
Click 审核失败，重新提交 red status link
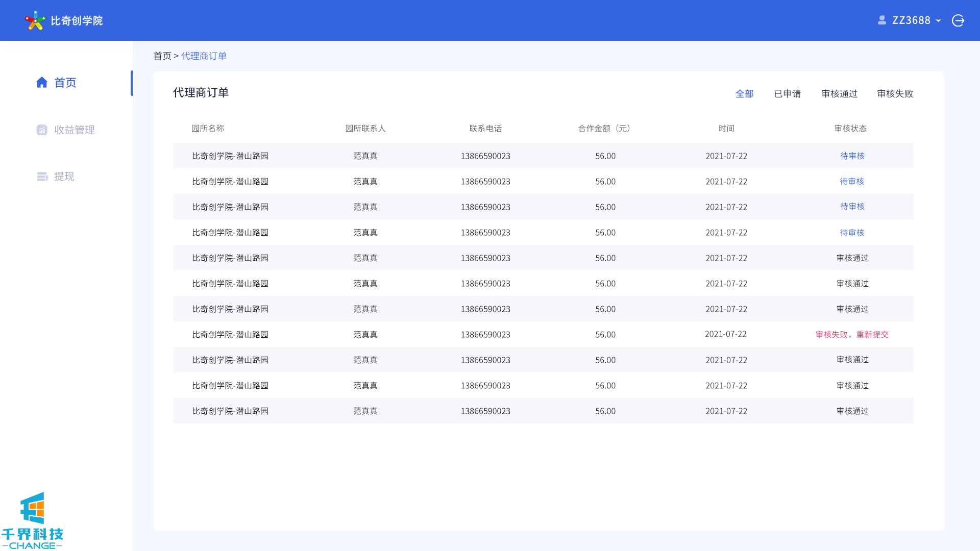pos(851,335)
